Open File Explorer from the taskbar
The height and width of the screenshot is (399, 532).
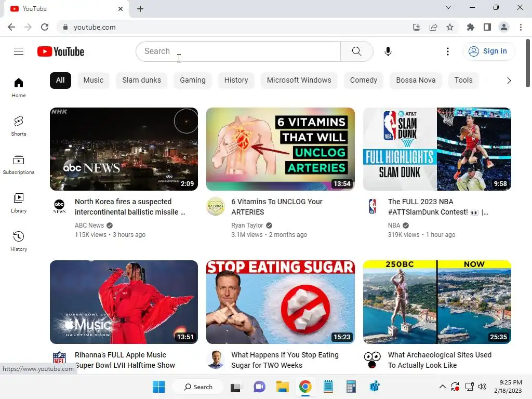coord(282,387)
